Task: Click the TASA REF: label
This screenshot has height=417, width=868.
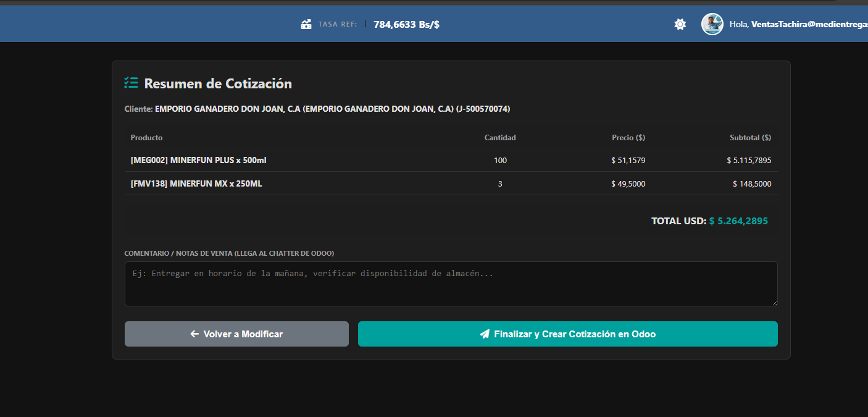Action: (338, 25)
